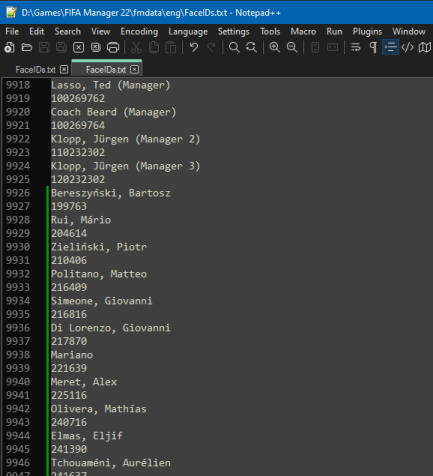Click text 'Coach Beard (Manager)'
This screenshot has width=433, height=476.
tap(114, 112)
